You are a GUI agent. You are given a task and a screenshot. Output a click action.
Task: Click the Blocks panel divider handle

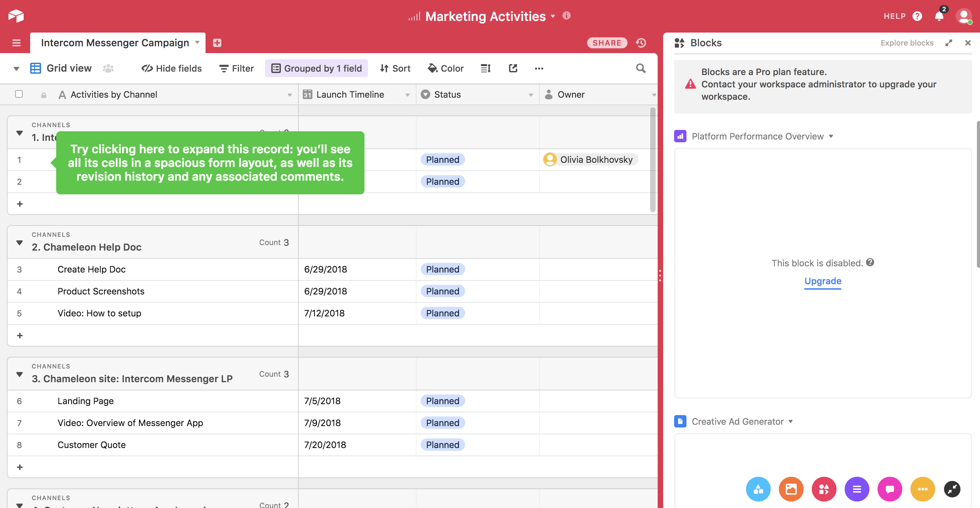click(x=660, y=275)
